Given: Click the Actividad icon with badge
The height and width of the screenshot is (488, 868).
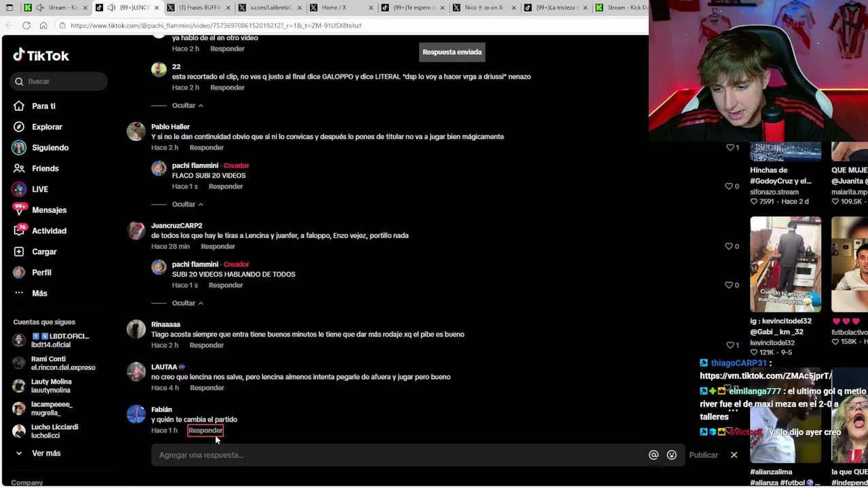Looking at the screenshot, I should tap(19, 231).
